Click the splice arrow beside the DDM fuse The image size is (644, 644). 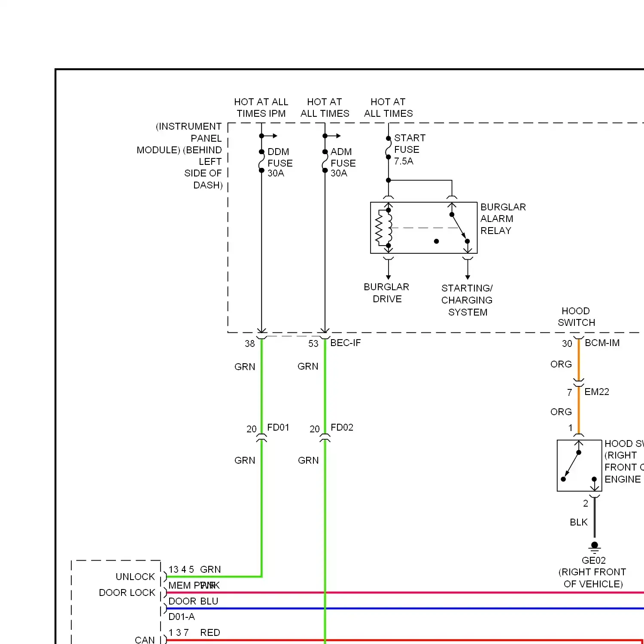[269, 136]
